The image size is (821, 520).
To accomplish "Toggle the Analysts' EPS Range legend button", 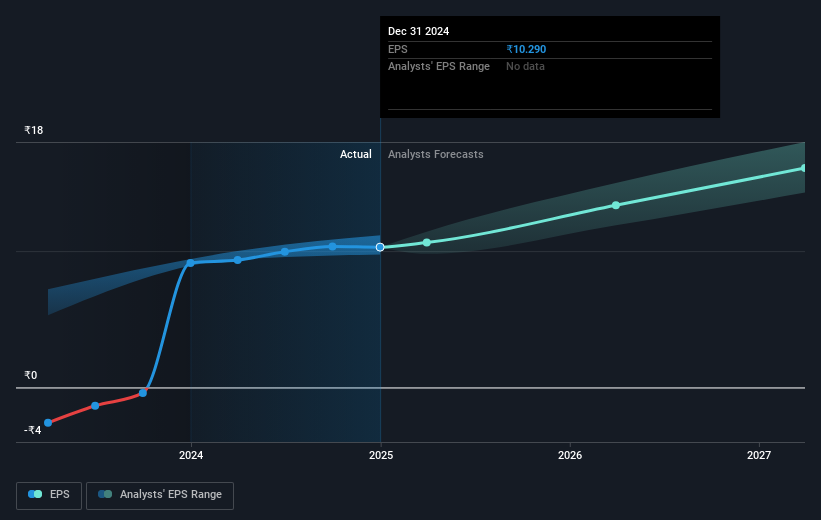I will tap(160, 495).
